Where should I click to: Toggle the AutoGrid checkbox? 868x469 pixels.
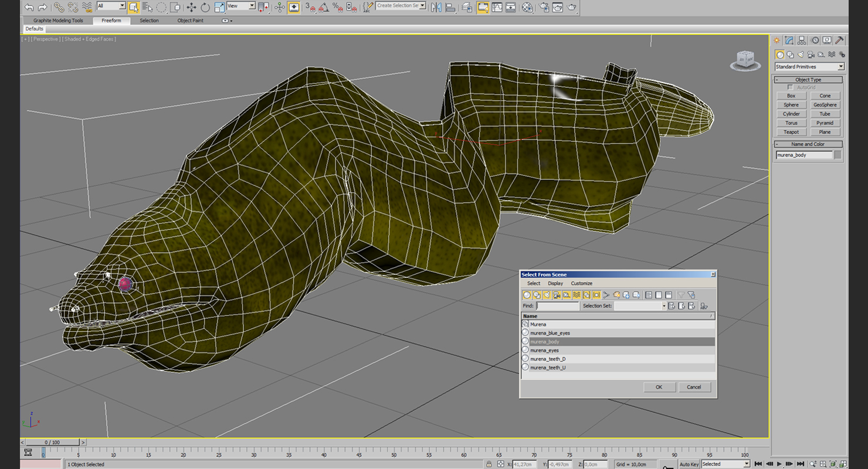pos(790,87)
